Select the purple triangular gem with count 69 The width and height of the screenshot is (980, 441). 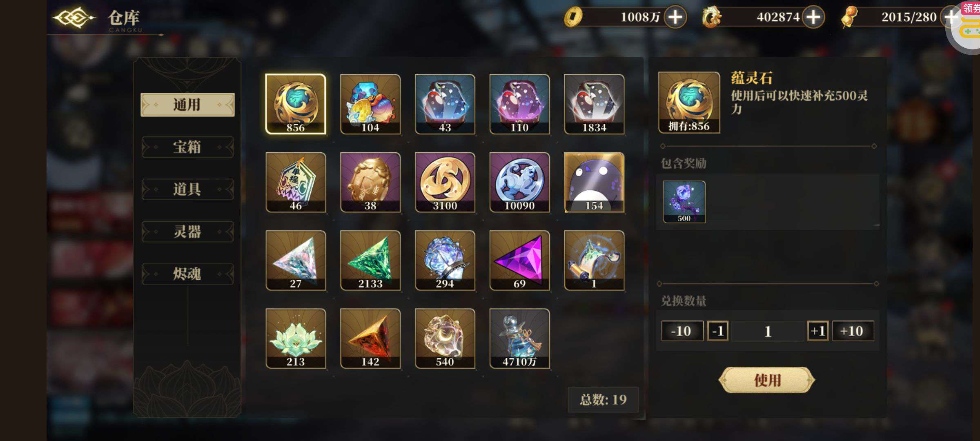click(519, 260)
